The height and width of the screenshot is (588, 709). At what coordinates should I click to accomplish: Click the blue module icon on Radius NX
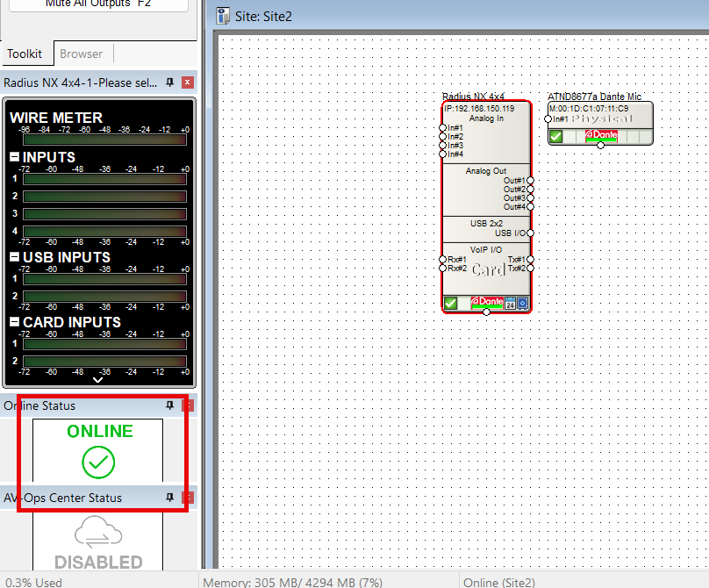click(523, 303)
